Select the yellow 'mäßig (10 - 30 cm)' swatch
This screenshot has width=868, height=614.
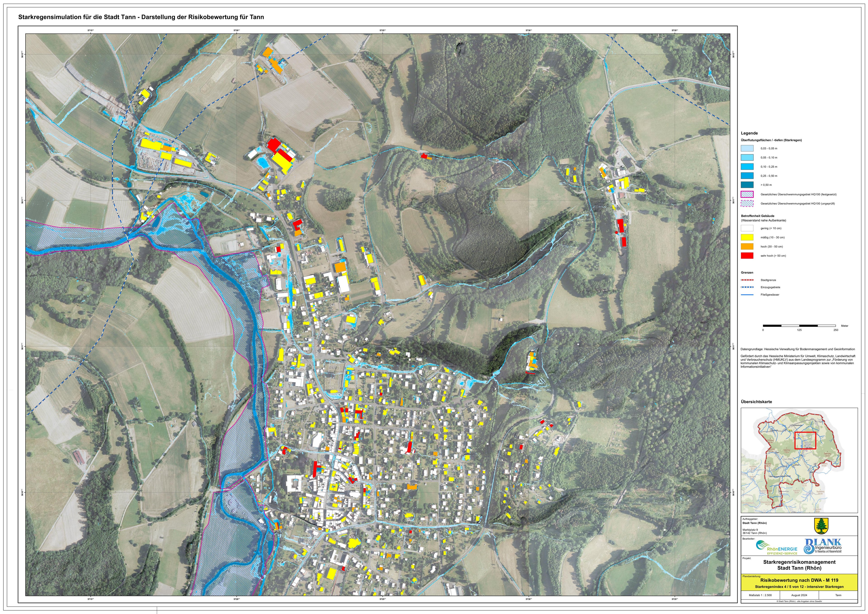(x=747, y=237)
